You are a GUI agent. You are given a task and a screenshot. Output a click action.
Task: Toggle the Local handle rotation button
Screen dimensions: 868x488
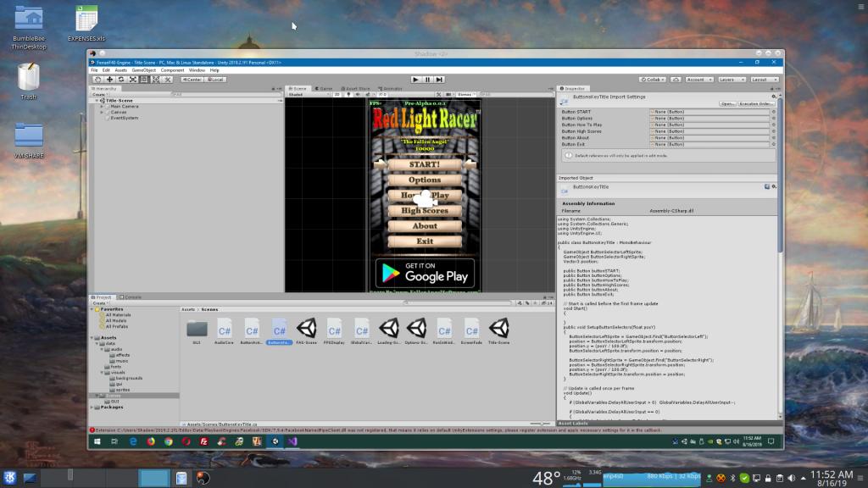(214, 79)
